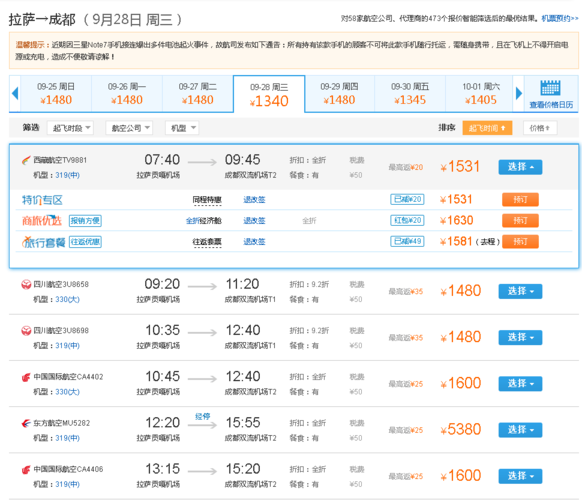Select the 09-28 Wednesday ¥1340 date tab
The height and width of the screenshot is (500, 582).
point(269,94)
